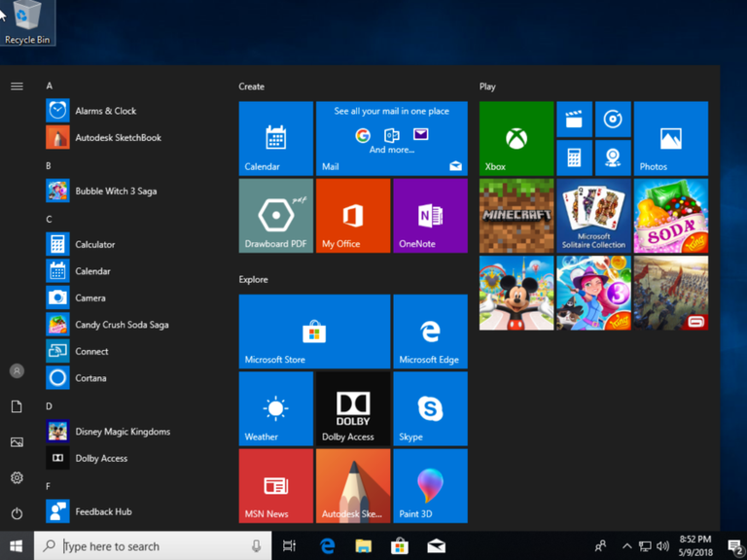Focus the 'Type here to search' box

[x=153, y=545]
